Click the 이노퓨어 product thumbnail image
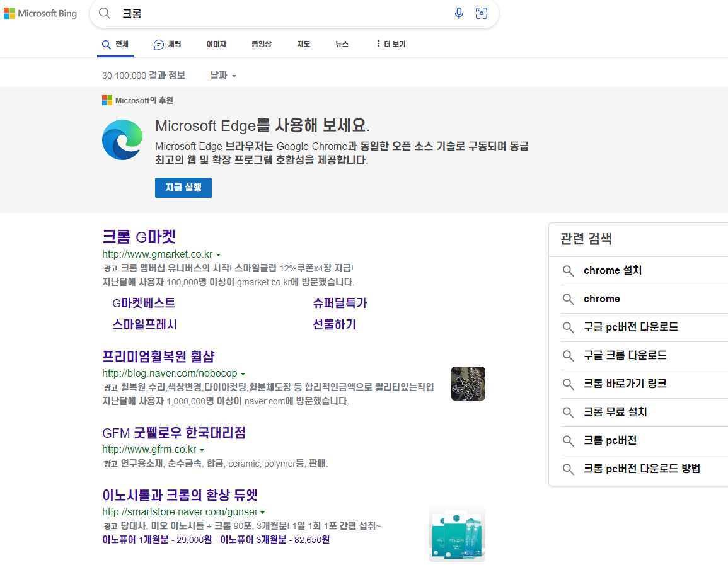The image size is (728, 565). click(x=457, y=534)
